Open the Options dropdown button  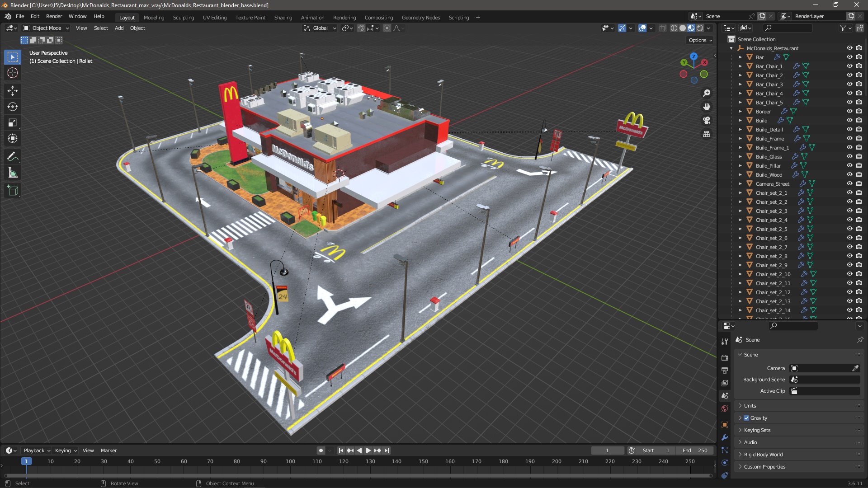pos(700,40)
